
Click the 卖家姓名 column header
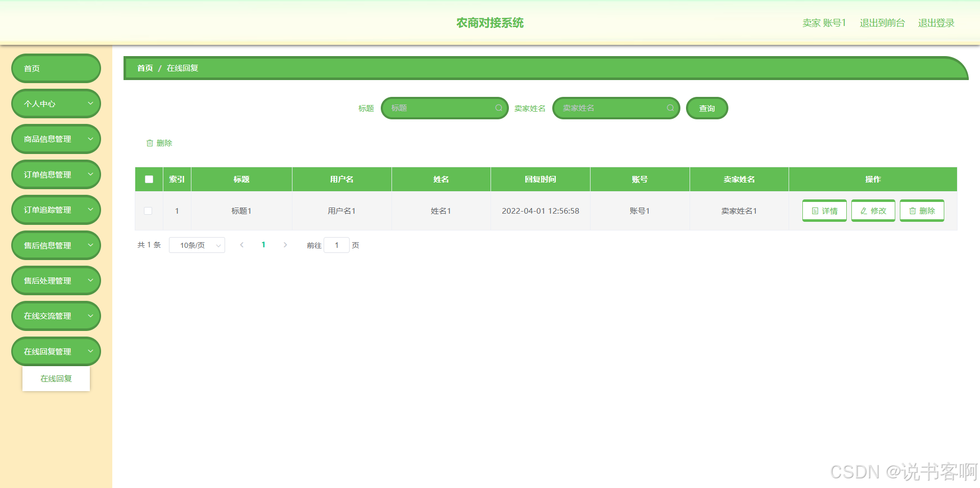click(739, 179)
